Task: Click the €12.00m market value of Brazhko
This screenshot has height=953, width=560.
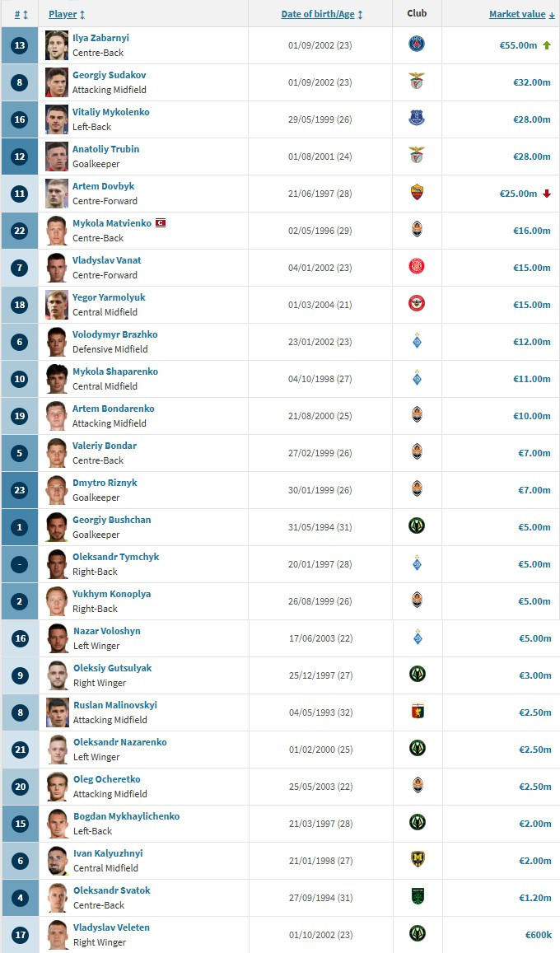Action: tap(531, 342)
